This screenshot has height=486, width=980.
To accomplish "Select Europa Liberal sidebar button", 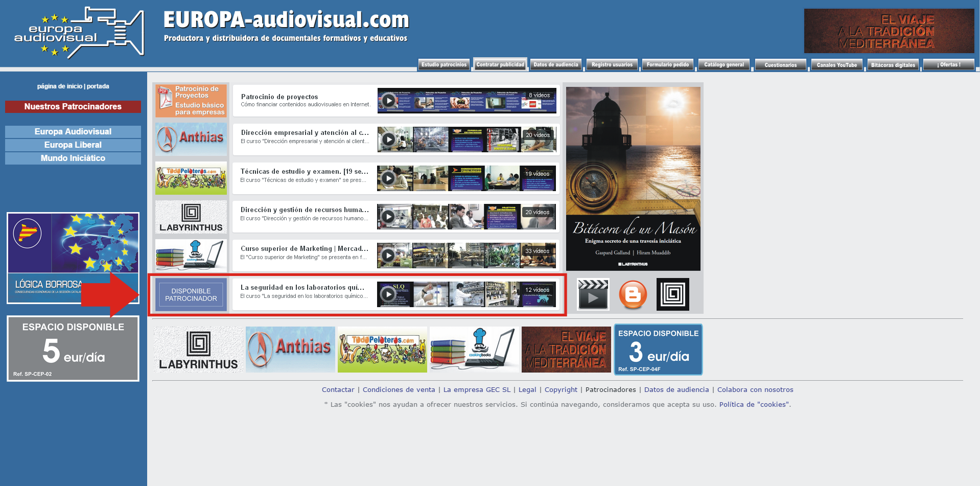I will point(73,145).
